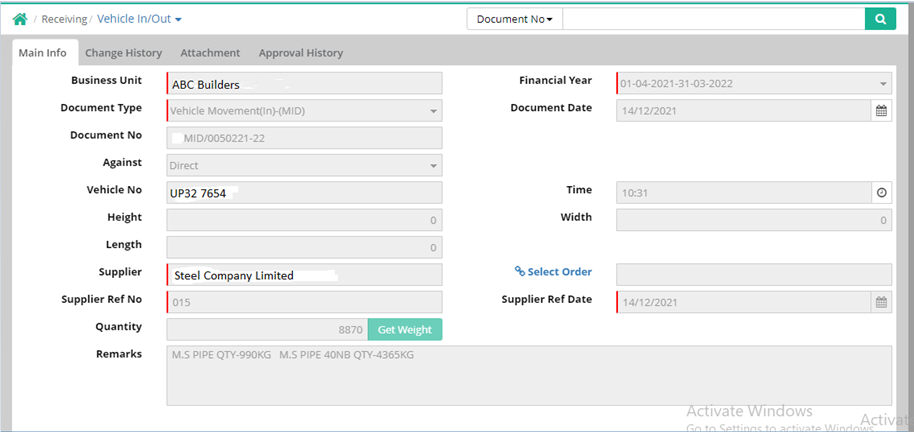Click the Vehicle No field

[304, 193]
